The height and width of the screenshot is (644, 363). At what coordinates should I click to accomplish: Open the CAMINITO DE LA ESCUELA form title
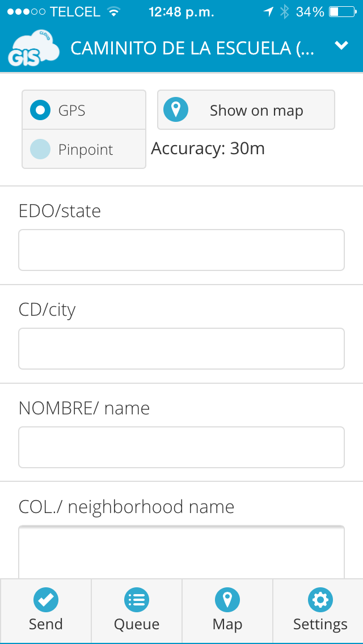(192, 49)
